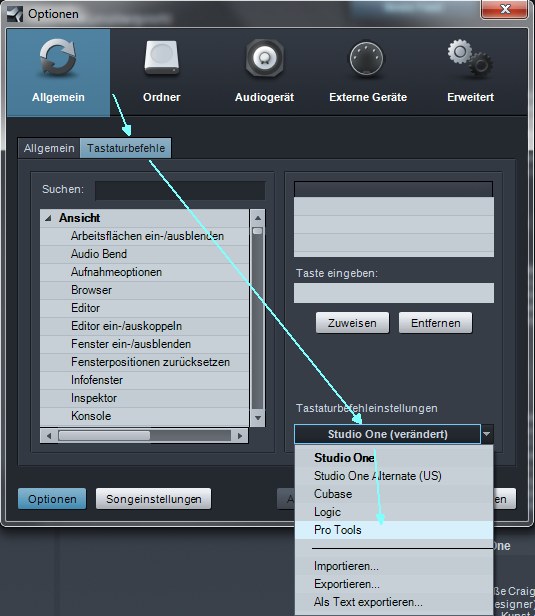The width and height of the screenshot is (535, 616).
Task: Open the Ordner settings section
Action: click(161, 72)
